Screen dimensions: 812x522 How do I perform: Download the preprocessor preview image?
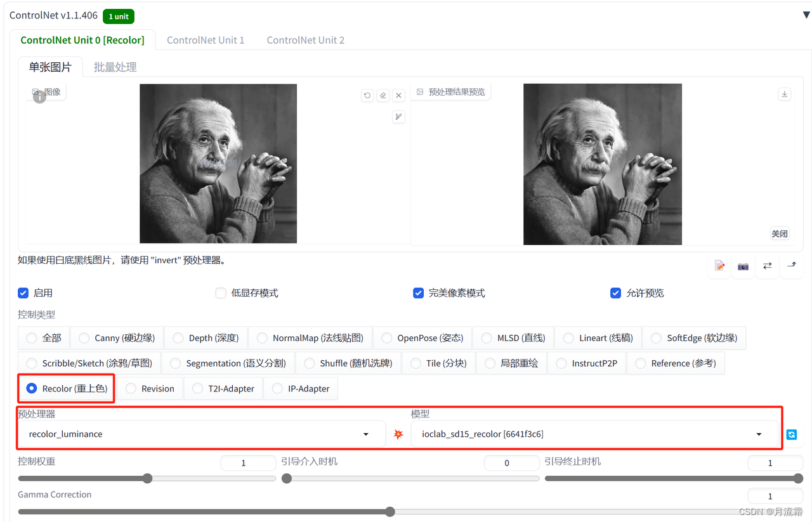(x=785, y=94)
